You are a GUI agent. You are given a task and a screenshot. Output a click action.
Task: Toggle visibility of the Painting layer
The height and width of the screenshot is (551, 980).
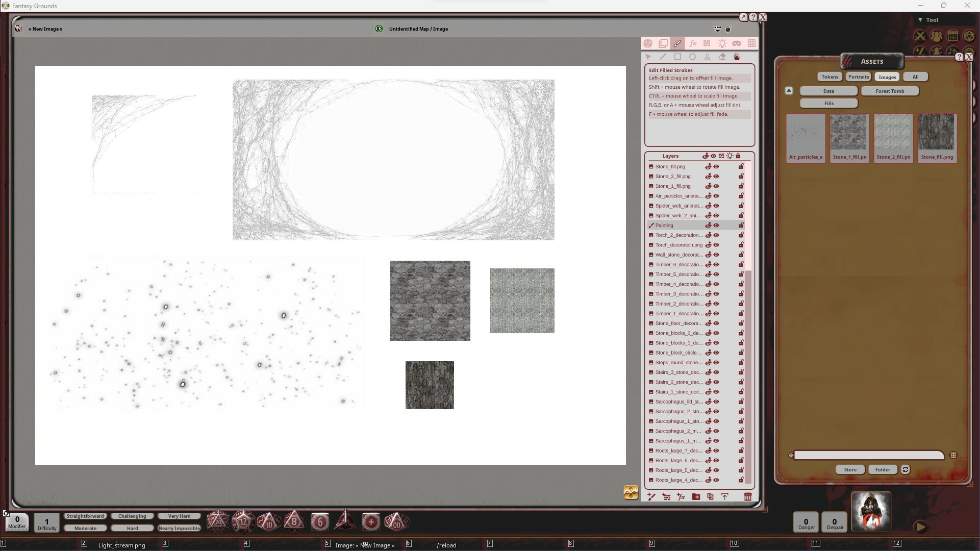pos(716,225)
